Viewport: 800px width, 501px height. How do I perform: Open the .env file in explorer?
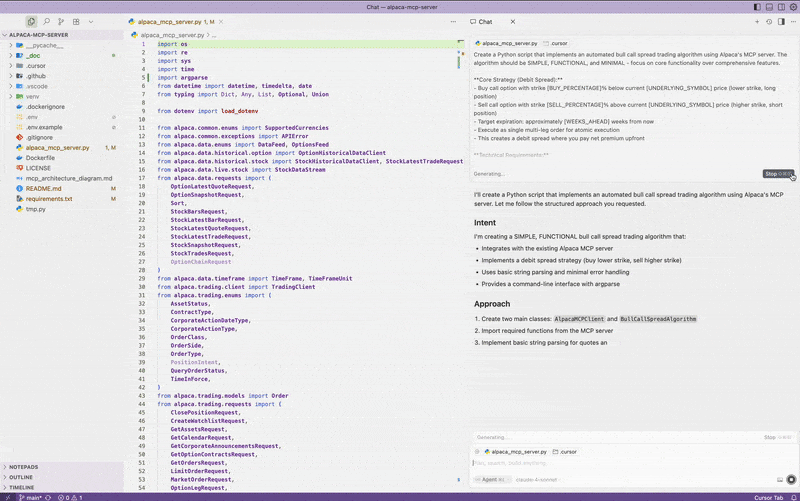pos(61,117)
